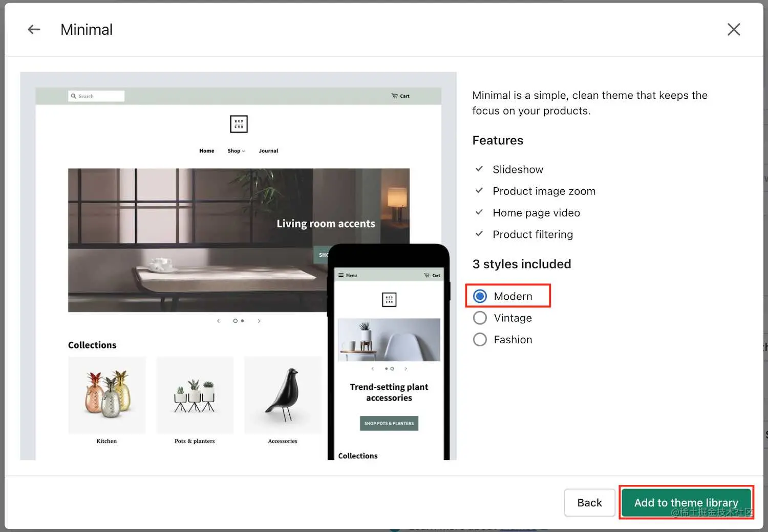
Task: Click the Add to theme library button
Action: pyautogui.click(x=686, y=502)
